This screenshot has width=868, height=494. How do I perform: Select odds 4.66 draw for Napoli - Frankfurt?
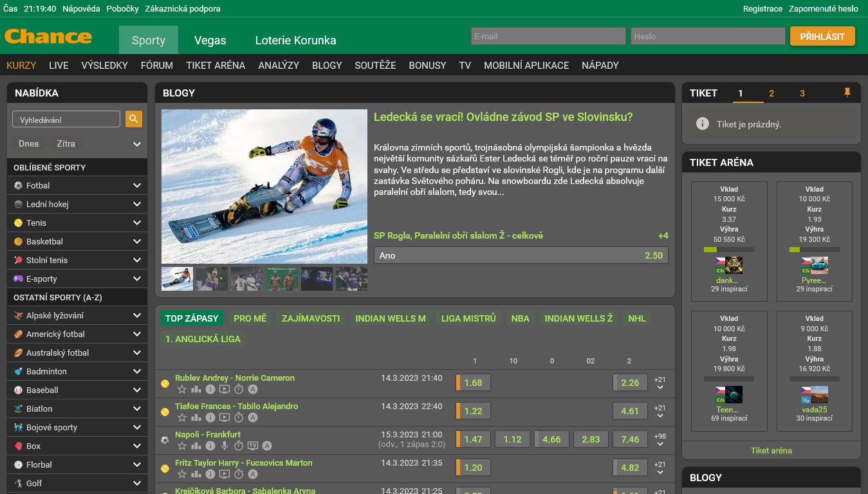tap(551, 439)
